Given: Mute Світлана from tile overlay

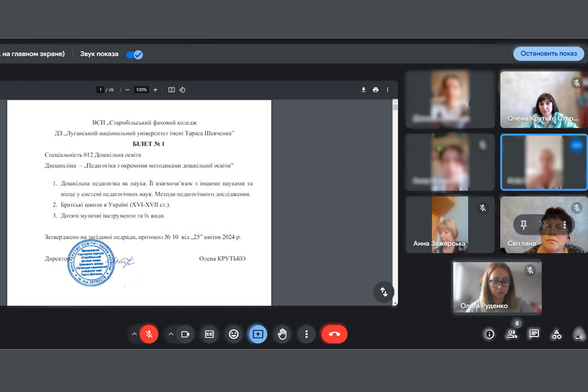Looking at the screenshot, I should [544, 225].
